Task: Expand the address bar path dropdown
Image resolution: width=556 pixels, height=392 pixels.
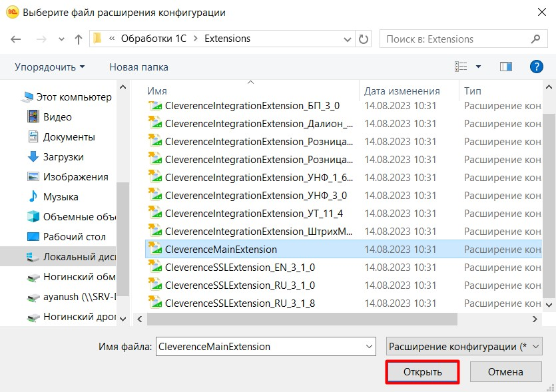Action: pyautogui.click(x=347, y=39)
